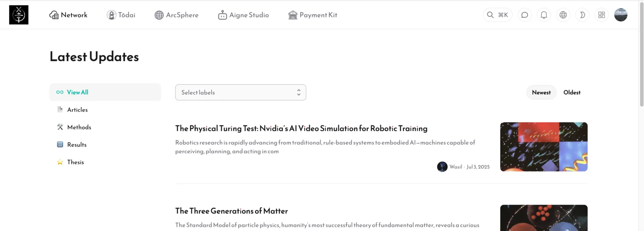Open the user profile avatar
This screenshot has height=231, width=644.
pos(621,15)
